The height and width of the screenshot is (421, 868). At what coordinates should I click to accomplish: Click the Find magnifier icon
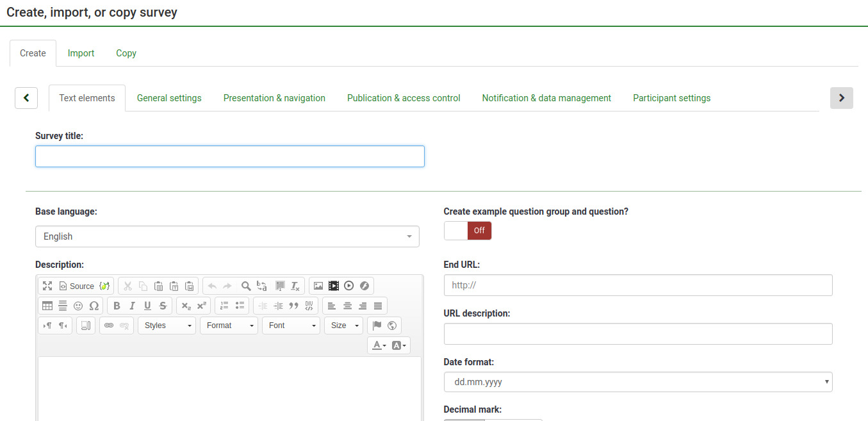coord(246,286)
